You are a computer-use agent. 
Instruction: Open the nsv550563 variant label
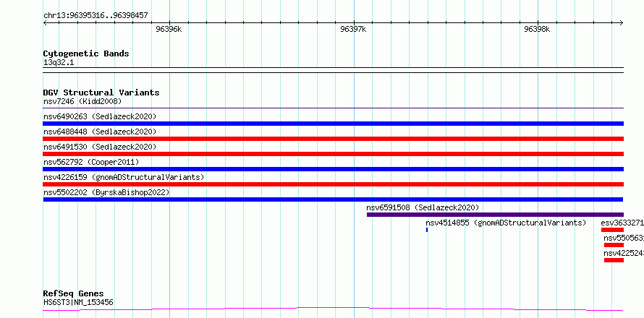pos(624,238)
